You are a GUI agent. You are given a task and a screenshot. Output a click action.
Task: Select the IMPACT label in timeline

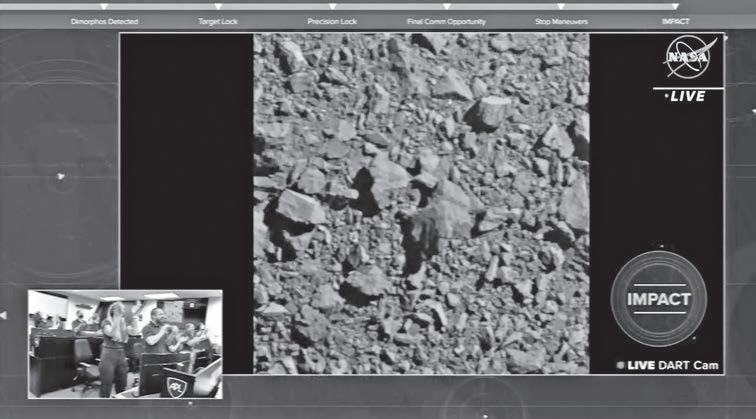pyautogui.click(x=675, y=22)
